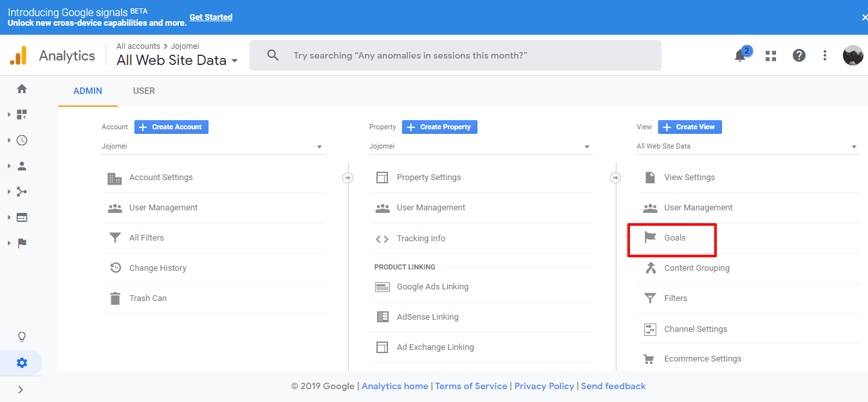Open the Terms of Service footer link

[471, 386]
